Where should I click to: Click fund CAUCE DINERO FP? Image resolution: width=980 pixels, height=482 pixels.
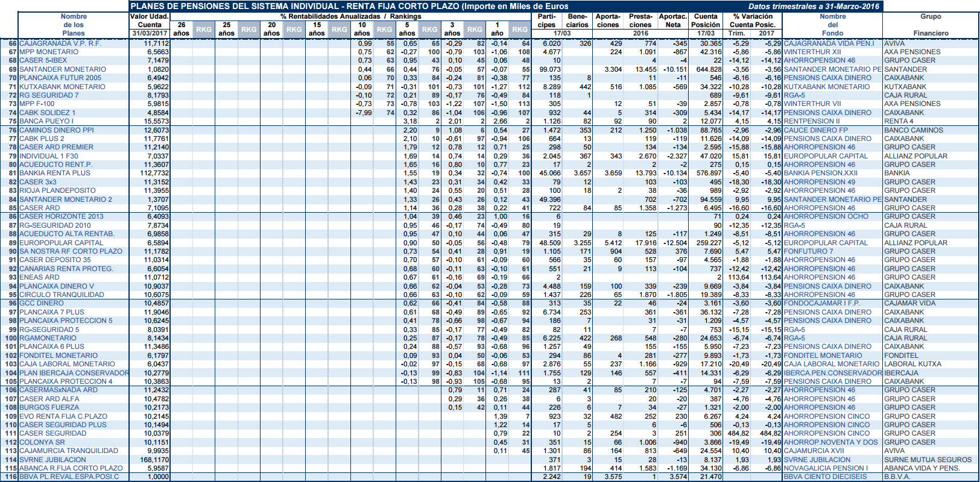tap(816, 130)
